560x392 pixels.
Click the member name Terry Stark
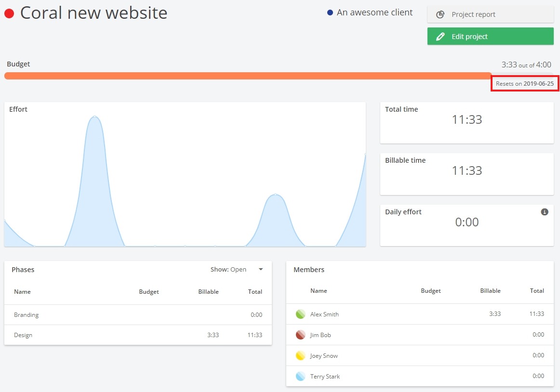pyautogui.click(x=325, y=376)
